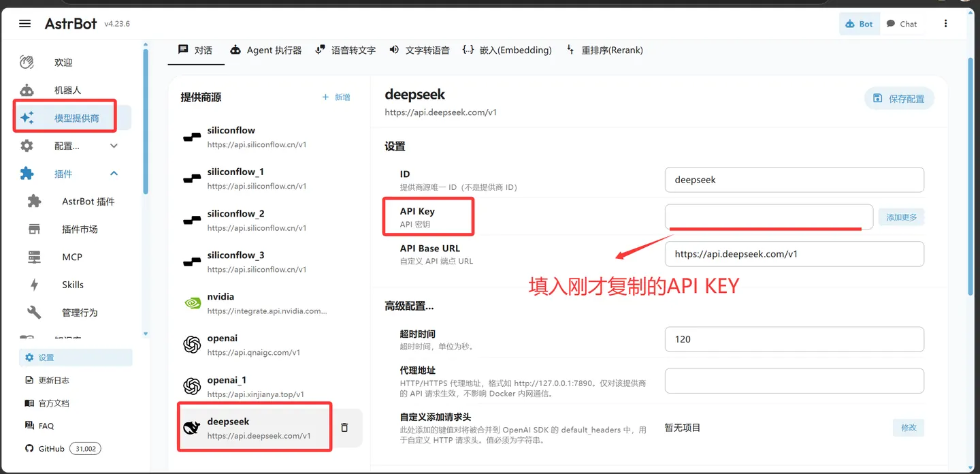Image resolution: width=980 pixels, height=474 pixels.
Task: Click the siliconflow_3 provider logo
Action: 192,262
